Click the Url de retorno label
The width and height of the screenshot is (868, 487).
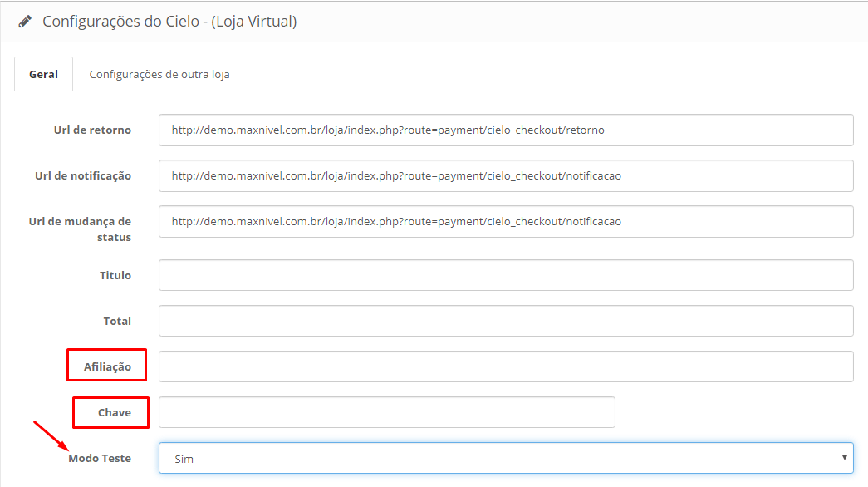pyautogui.click(x=91, y=130)
